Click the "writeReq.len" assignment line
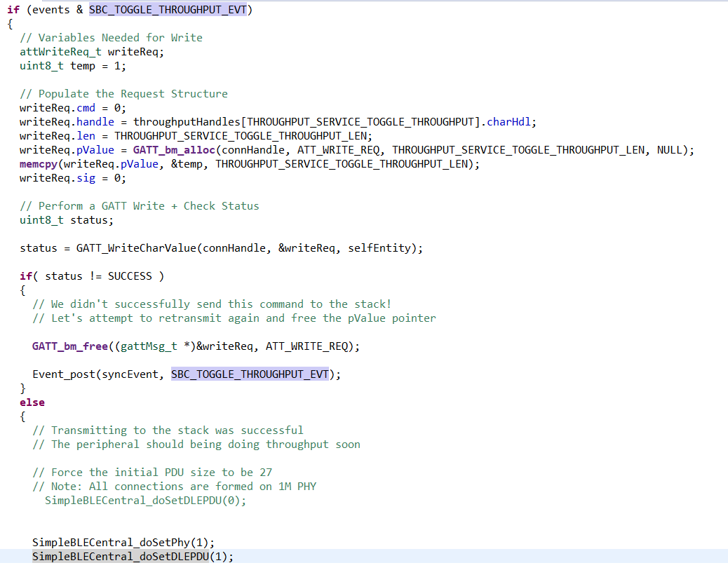 (x=196, y=136)
